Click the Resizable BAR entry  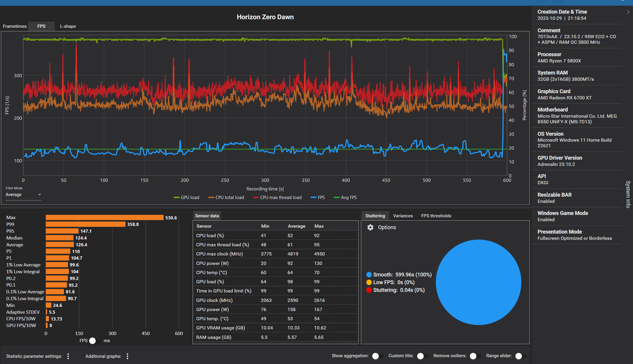[x=577, y=198]
